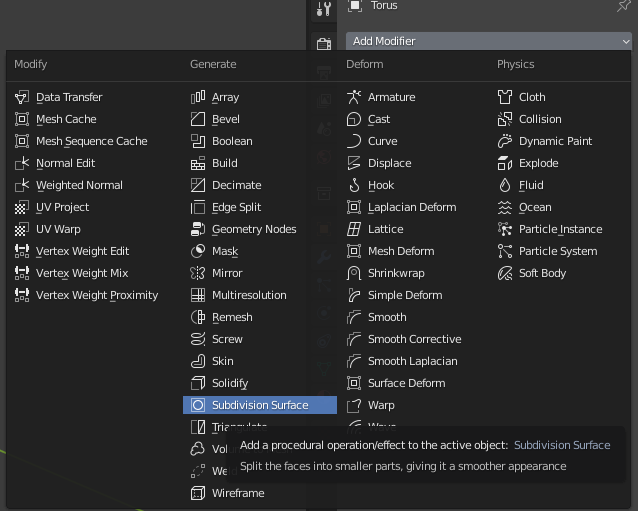Choose UV Project under Modify
Image resolution: width=638 pixels, height=511 pixels.
(x=62, y=207)
